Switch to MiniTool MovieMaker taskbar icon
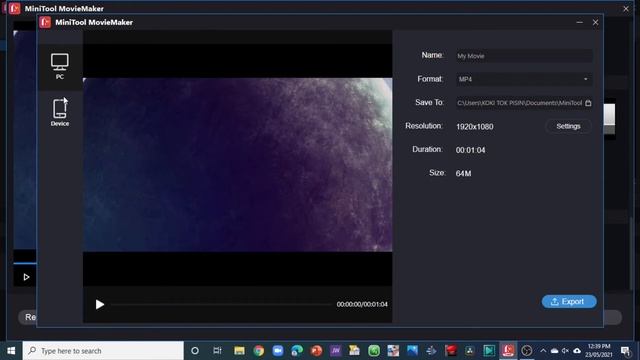 click(508, 351)
